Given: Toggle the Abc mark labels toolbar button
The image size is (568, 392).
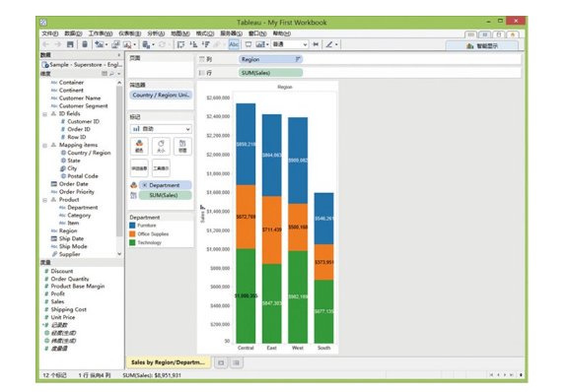Looking at the screenshot, I should click(234, 44).
